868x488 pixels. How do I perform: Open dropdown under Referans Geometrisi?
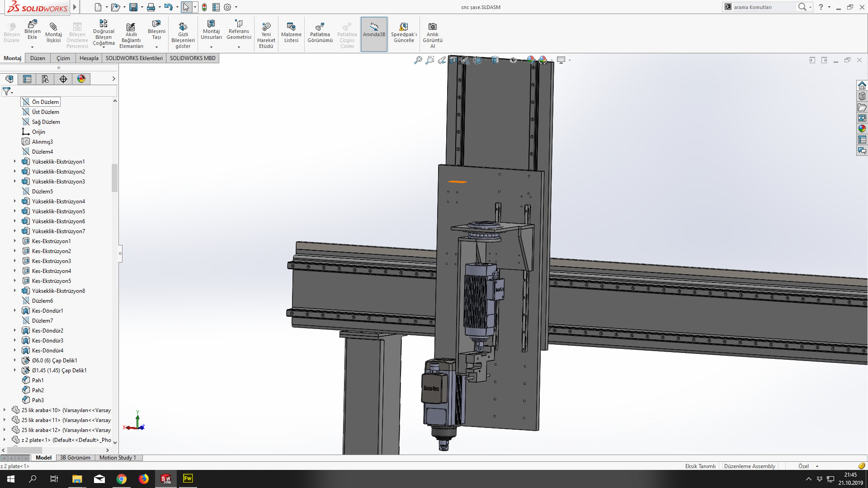point(239,47)
